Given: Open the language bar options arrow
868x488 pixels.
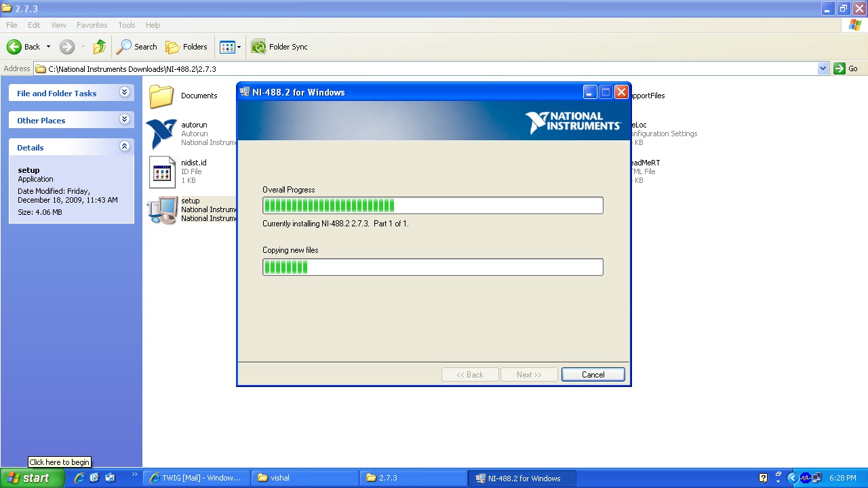Looking at the screenshot, I should point(778,481).
